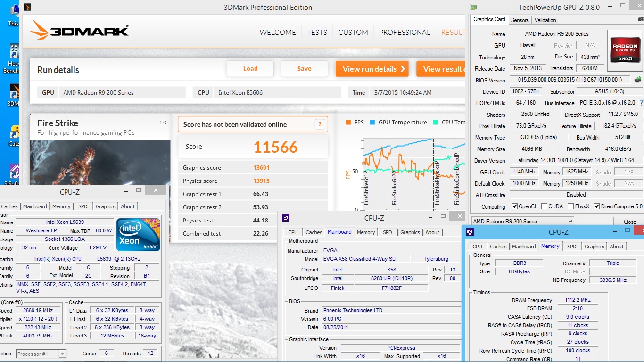Screen dimensions: 644x362
Task: Click the BIOS Version field in GPU-Z
Action: [570, 80]
